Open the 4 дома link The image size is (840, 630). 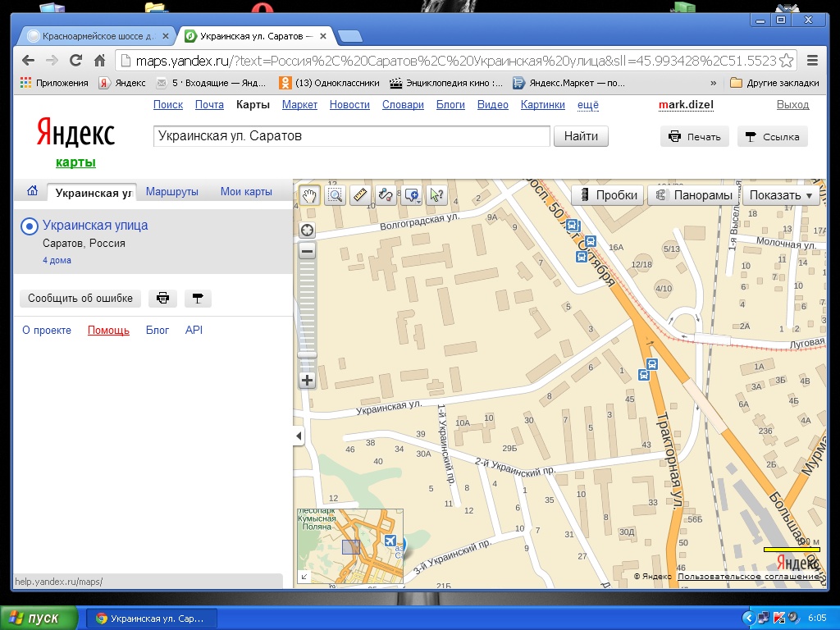tap(57, 260)
